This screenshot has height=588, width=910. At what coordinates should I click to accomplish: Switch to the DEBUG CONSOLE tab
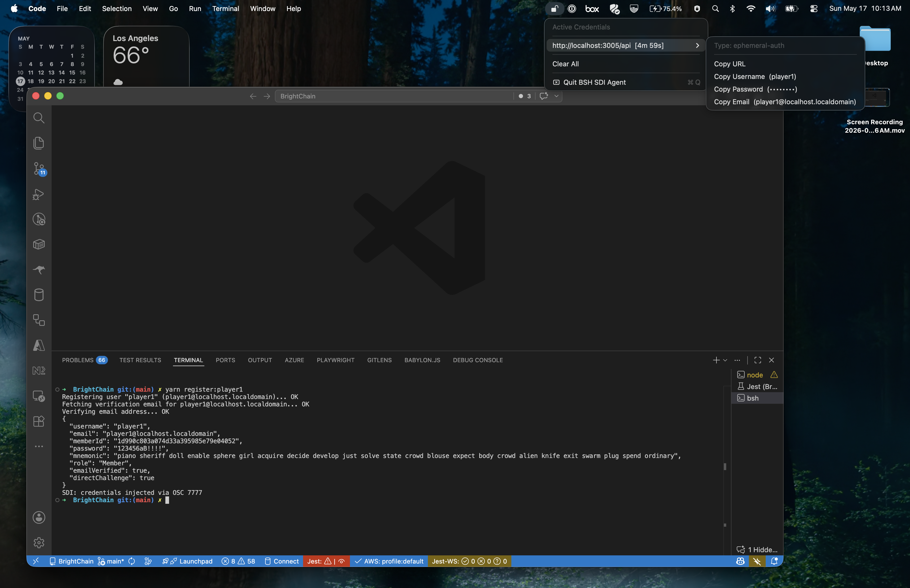tap(478, 360)
